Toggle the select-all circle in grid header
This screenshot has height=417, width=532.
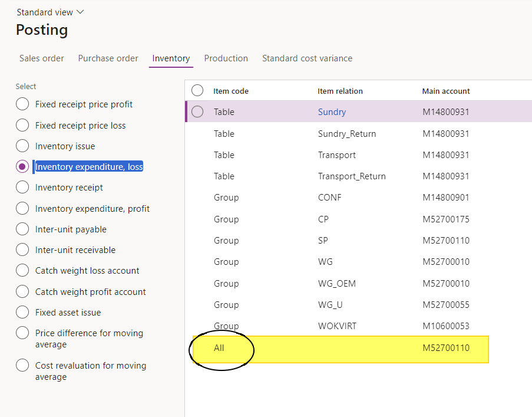197,90
